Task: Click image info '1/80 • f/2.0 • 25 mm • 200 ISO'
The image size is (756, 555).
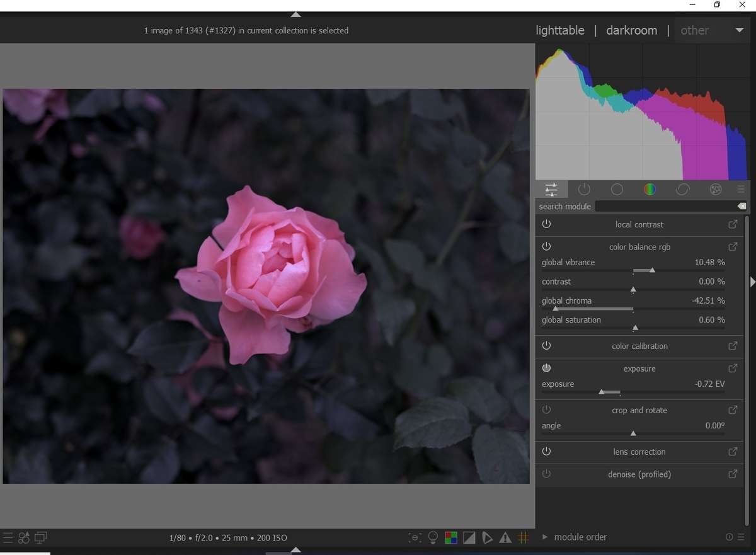Action: pyautogui.click(x=228, y=538)
